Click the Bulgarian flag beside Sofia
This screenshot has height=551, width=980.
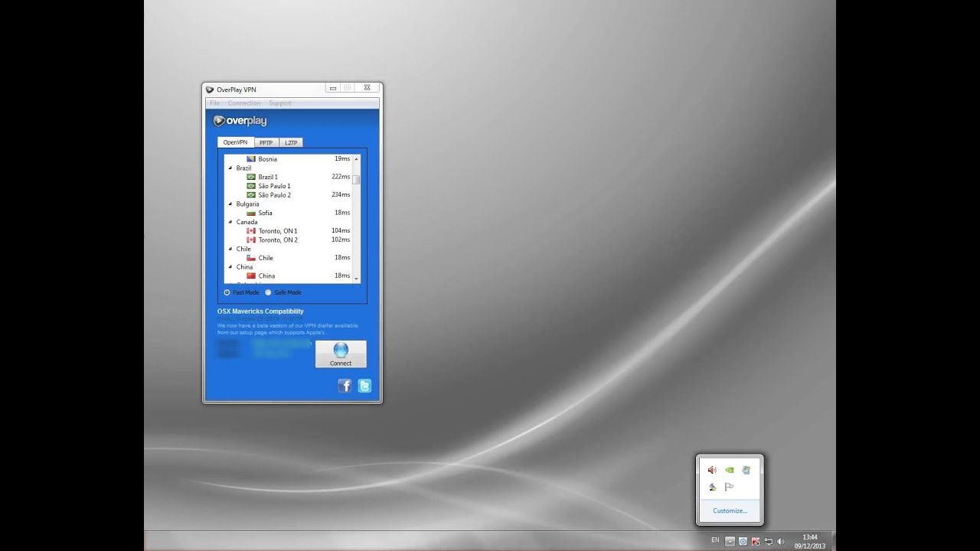pos(250,213)
